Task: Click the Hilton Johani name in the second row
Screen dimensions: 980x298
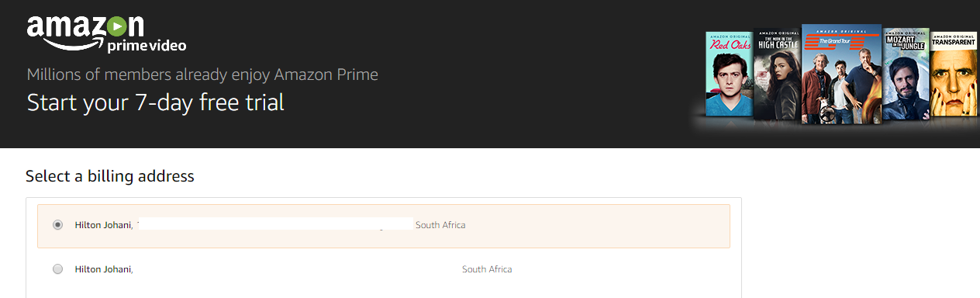Action: tap(103, 269)
